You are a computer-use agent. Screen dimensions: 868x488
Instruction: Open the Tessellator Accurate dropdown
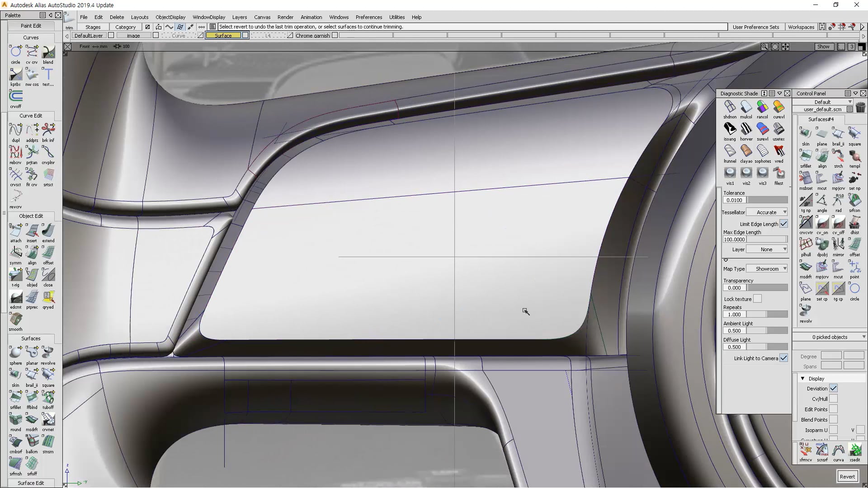click(x=766, y=212)
